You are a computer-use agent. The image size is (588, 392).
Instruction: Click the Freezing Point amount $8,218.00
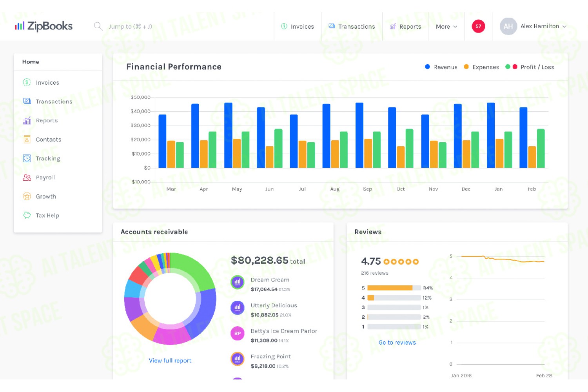click(263, 366)
